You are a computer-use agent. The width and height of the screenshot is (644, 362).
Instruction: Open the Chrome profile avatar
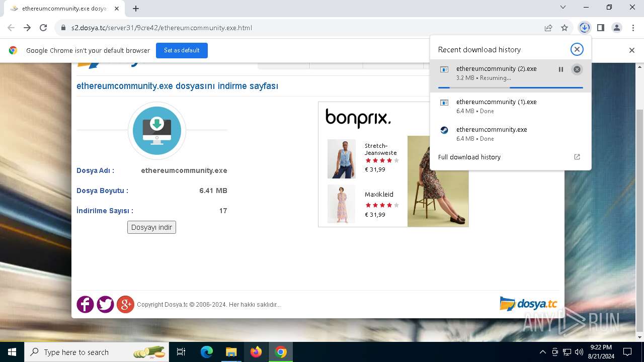[617, 28]
